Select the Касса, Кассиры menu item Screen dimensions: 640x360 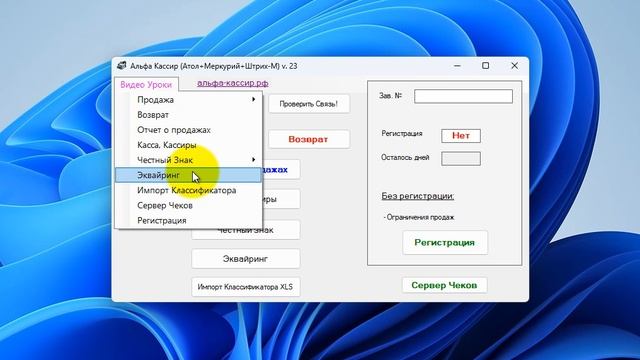pyautogui.click(x=188, y=145)
